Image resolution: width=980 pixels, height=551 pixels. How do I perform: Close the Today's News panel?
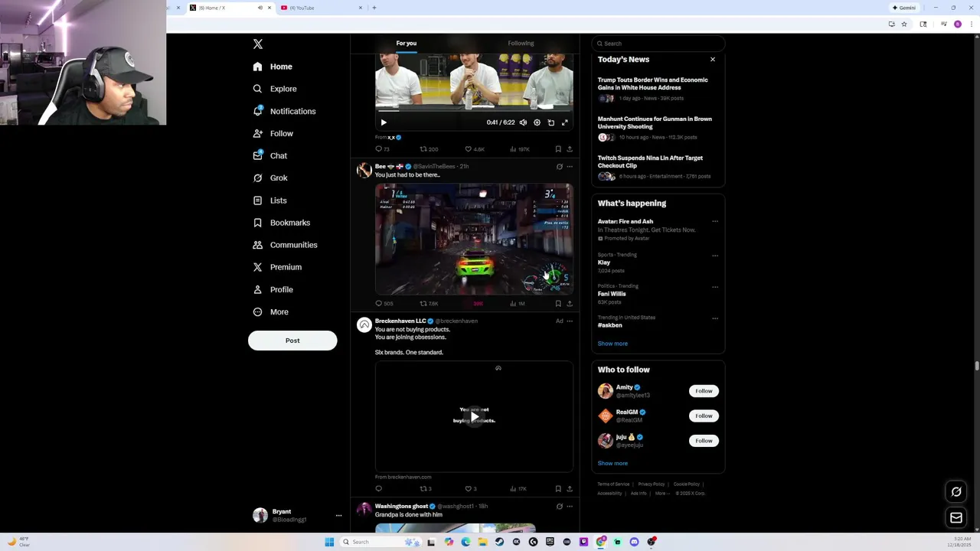pyautogui.click(x=713, y=60)
